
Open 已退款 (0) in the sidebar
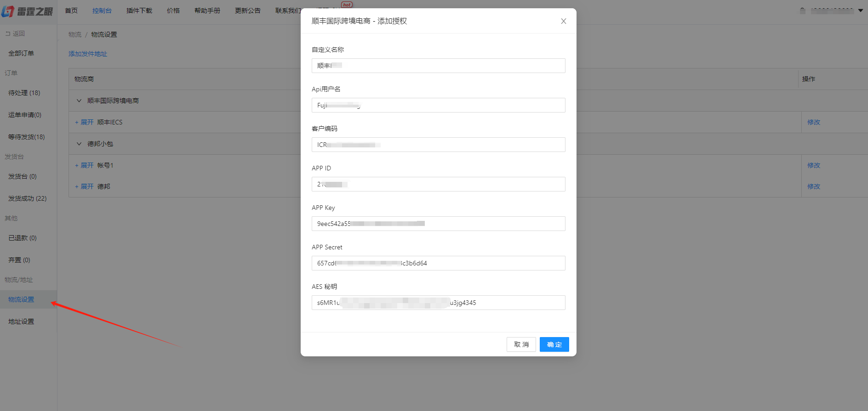coord(23,238)
